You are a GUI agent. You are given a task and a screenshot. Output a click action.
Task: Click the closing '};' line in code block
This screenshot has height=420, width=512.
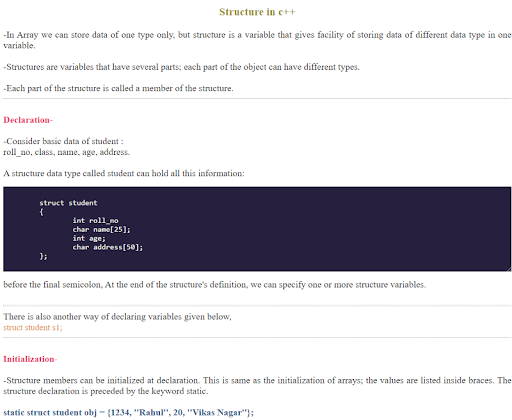(43, 256)
